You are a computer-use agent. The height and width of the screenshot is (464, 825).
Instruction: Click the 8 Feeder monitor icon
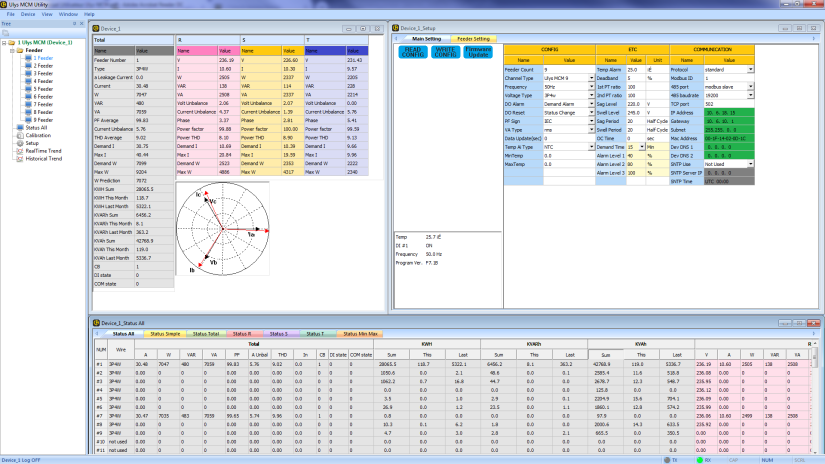click(28, 112)
